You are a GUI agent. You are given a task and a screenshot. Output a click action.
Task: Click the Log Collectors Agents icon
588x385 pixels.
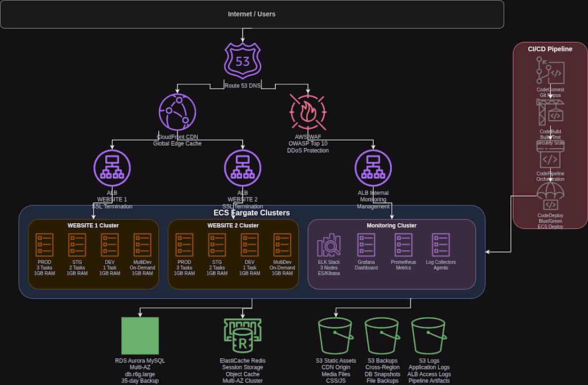tap(440, 245)
